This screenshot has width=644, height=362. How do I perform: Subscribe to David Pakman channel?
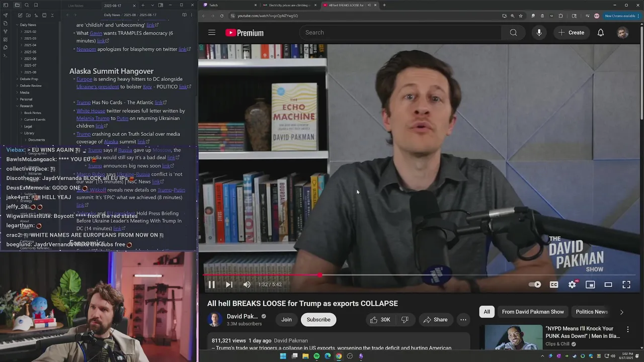318,320
